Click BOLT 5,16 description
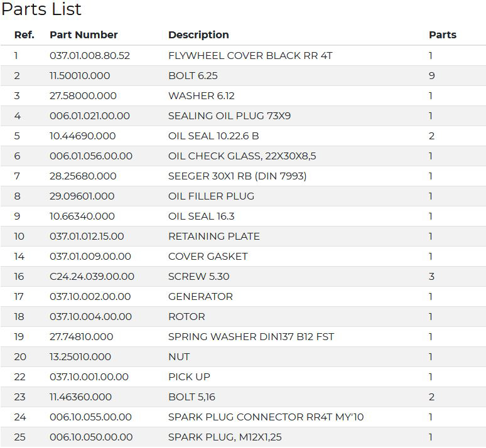Viewport: 486px width, 448px height. tap(192, 397)
